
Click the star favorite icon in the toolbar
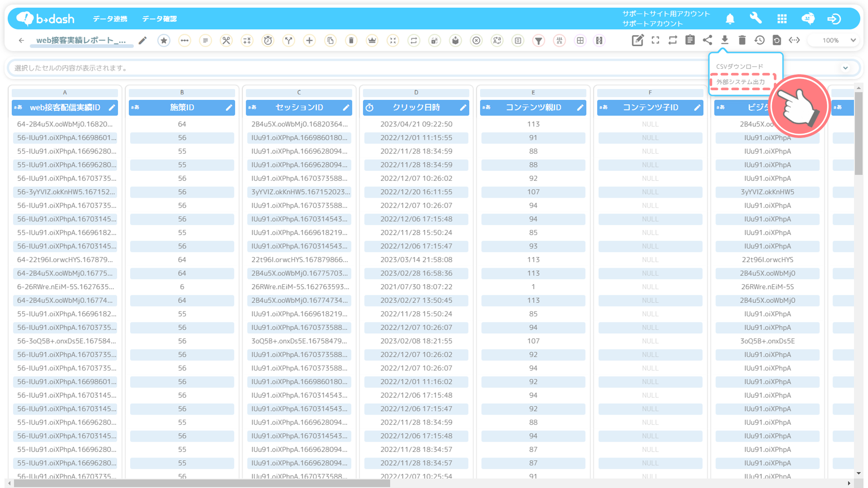164,40
